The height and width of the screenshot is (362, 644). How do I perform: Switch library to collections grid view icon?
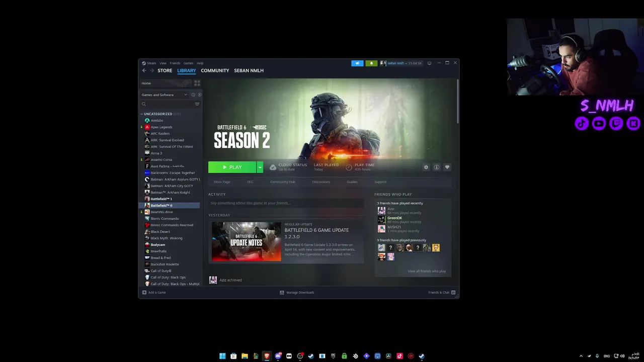(x=197, y=83)
